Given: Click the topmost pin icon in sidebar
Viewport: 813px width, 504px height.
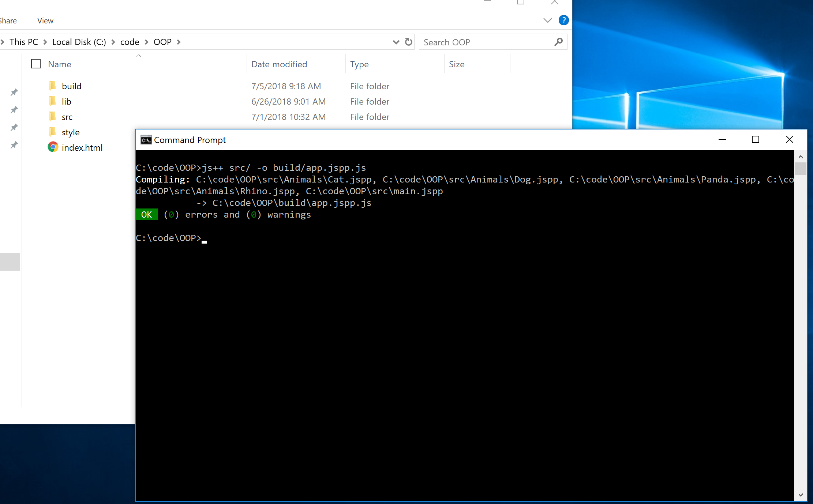Looking at the screenshot, I should 14,92.
